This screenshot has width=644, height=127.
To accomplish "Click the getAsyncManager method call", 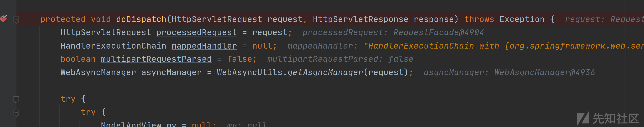I will pyautogui.click(x=325, y=73).
